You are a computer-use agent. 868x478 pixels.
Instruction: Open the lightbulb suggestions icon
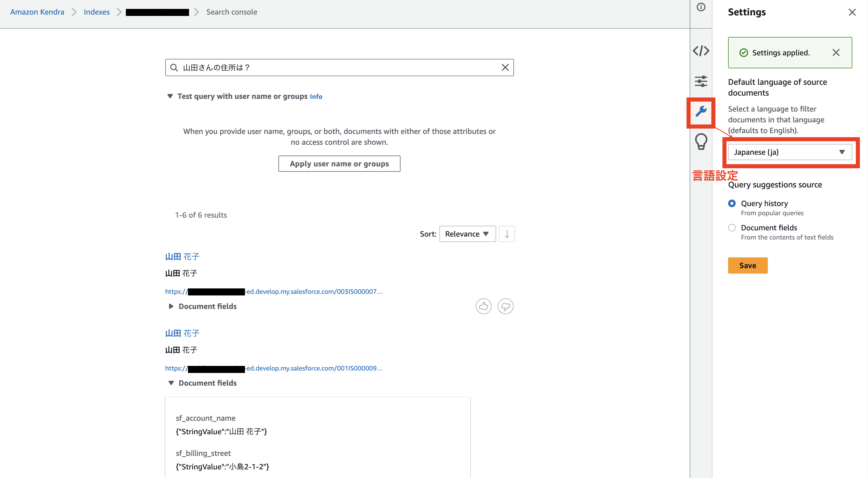(701, 142)
